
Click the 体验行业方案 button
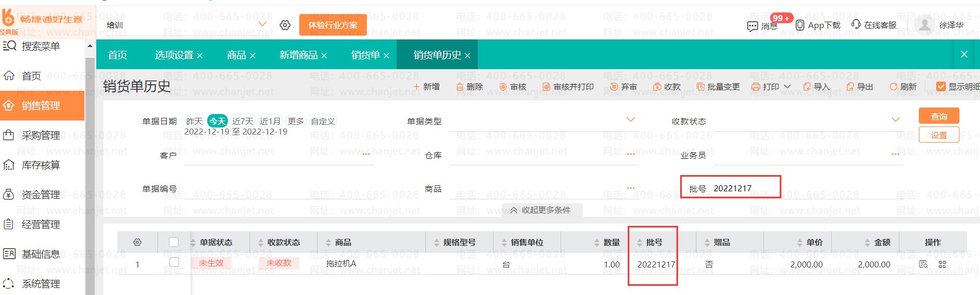coord(333,25)
